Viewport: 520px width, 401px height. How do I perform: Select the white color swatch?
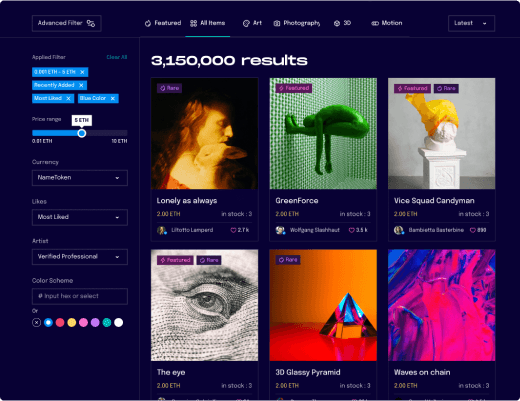coord(118,322)
